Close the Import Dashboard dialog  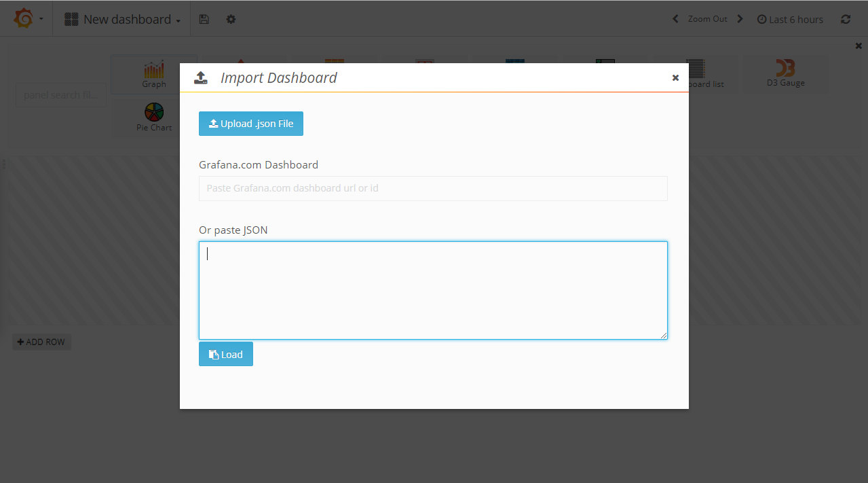675,78
